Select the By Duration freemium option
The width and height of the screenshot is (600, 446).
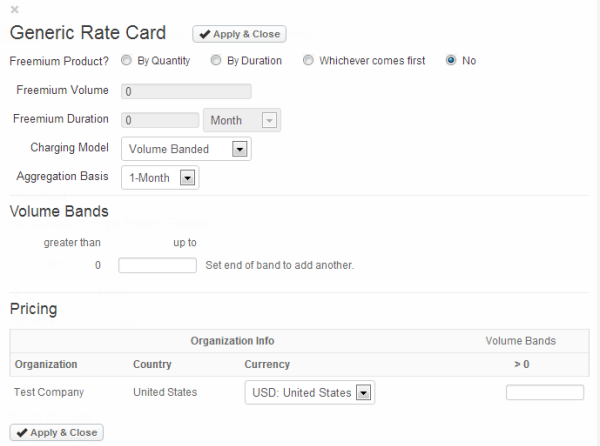point(216,61)
